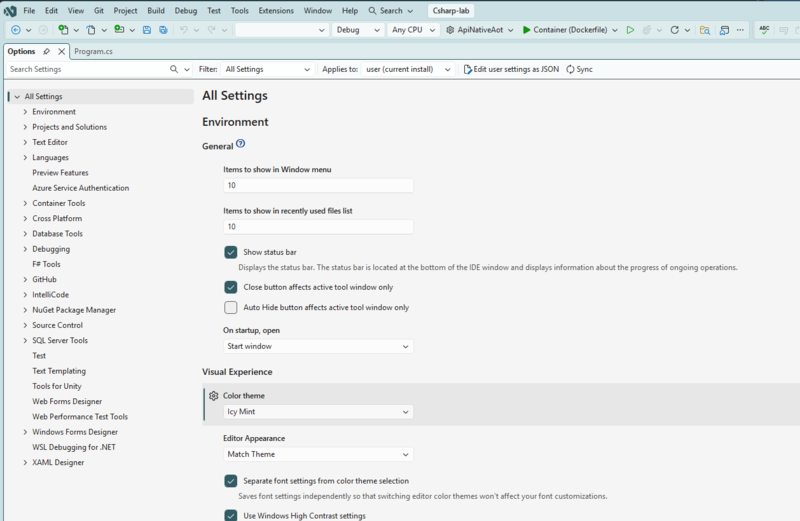The width and height of the screenshot is (800, 521).
Task: Save the current file with Save icon
Action: coord(147,30)
